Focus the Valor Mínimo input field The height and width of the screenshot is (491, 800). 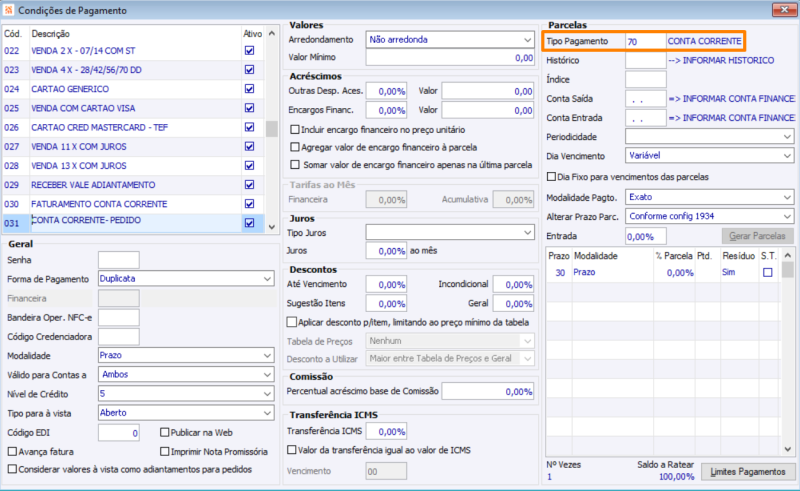pyautogui.click(x=450, y=58)
